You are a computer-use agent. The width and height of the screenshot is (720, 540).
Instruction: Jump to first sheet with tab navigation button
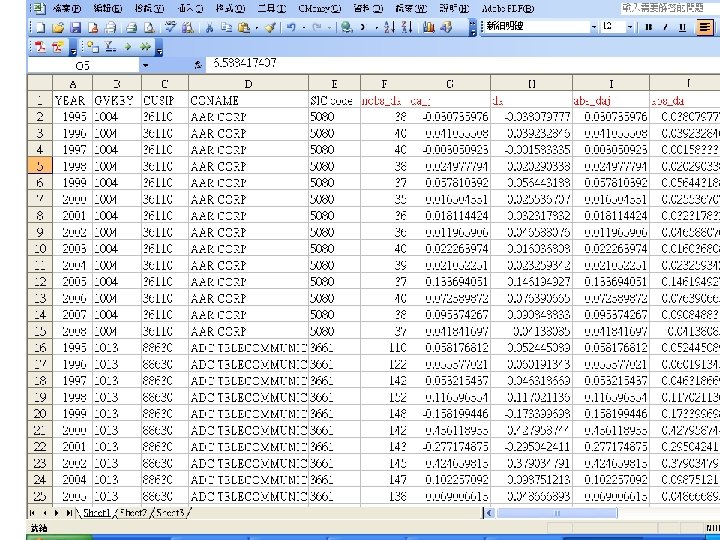32,512
